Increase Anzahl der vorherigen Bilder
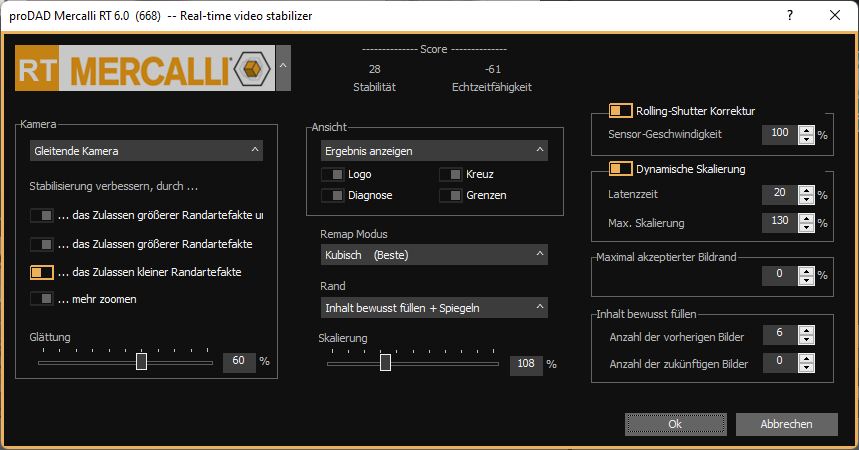859x450 pixels. pos(806,330)
